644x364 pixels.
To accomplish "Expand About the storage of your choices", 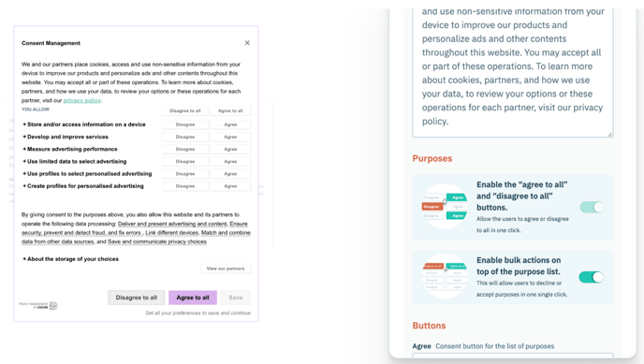I will pyautogui.click(x=70, y=259).
